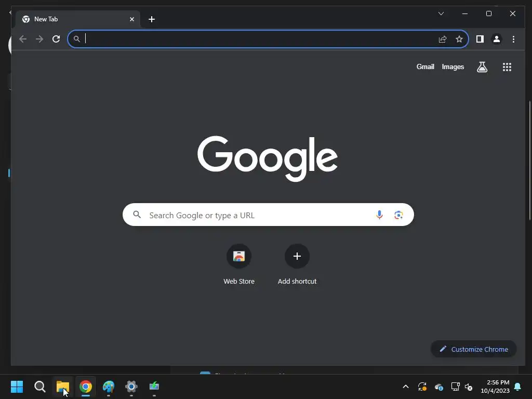532x399 pixels.
Task: Open Settings gear from the taskbar
Action: tap(131, 387)
